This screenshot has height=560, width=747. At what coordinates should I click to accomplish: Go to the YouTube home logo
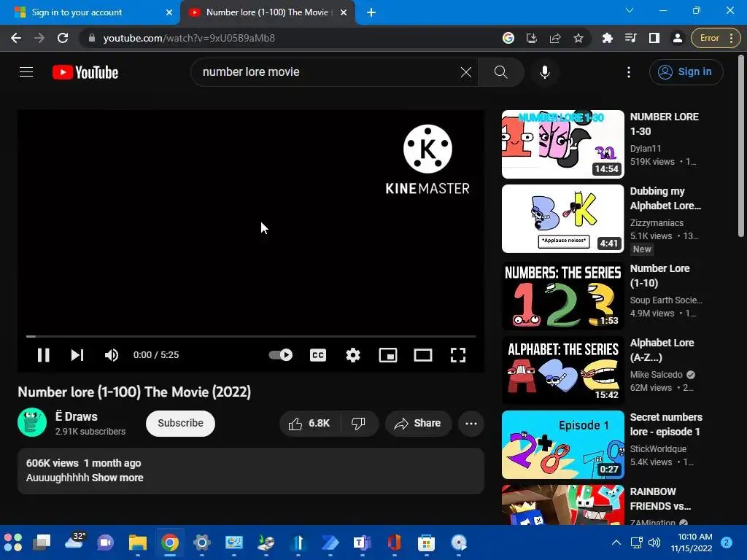click(x=85, y=72)
